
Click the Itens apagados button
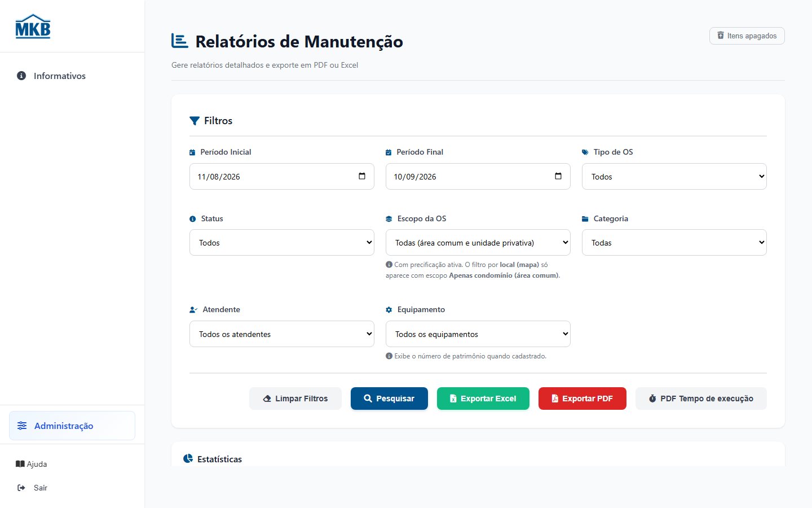click(747, 36)
